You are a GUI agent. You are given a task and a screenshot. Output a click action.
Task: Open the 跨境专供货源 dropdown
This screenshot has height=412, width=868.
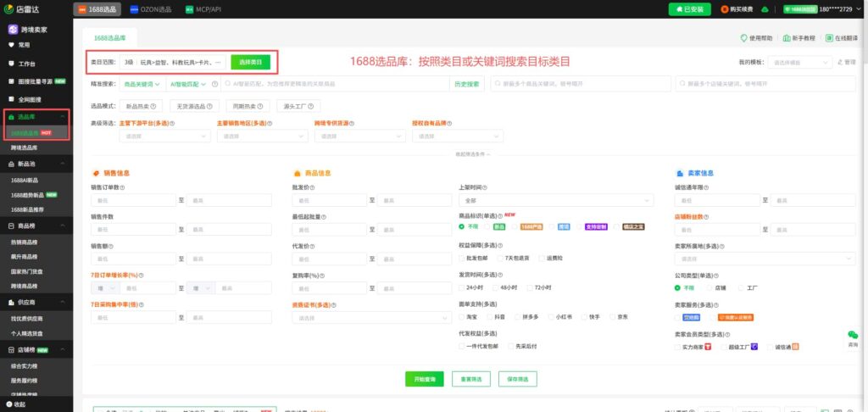pyautogui.click(x=359, y=136)
